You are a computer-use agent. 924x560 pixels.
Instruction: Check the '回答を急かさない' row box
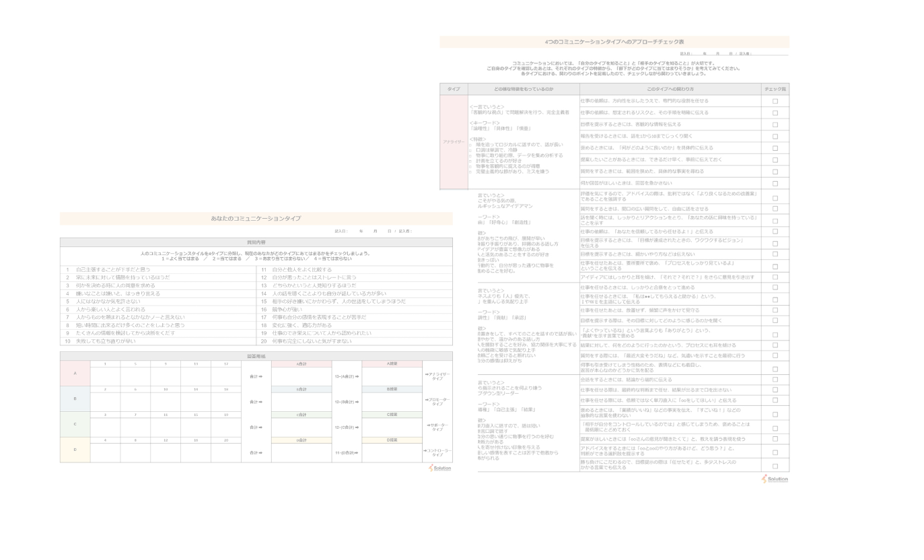[775, 183]
